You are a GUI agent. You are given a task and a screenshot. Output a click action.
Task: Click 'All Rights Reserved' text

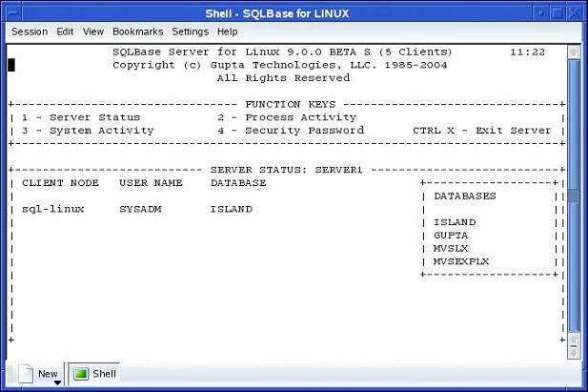click(x=283, y=78)
